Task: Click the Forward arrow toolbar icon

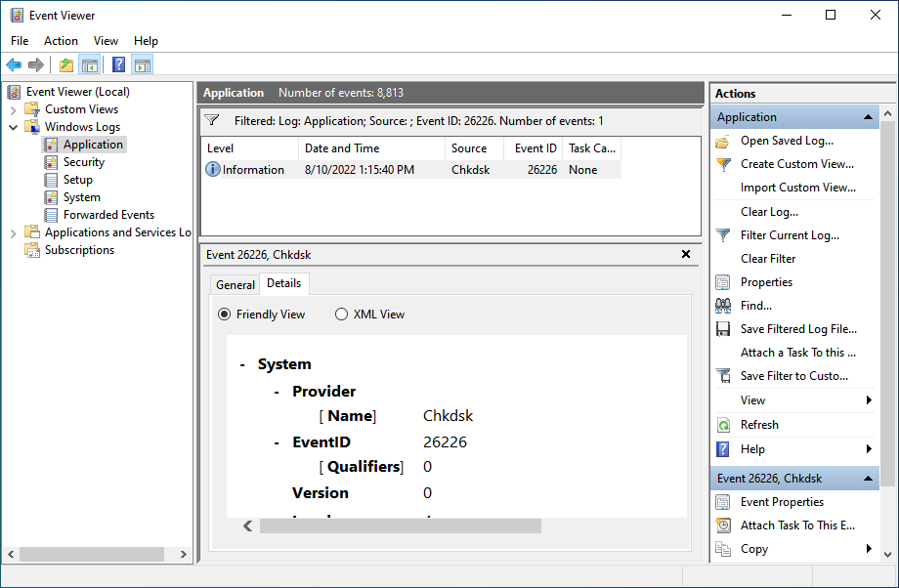Action: pyautogui.click(x=36, y=64)
